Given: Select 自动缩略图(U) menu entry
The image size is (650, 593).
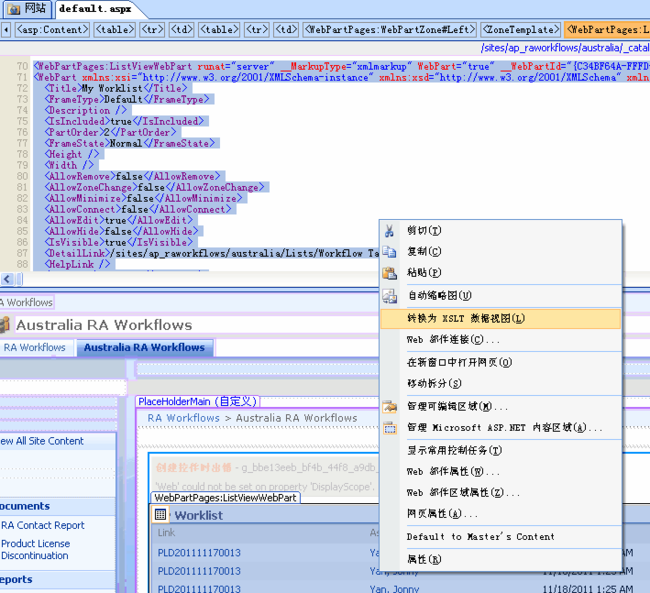Looking at the screenshot, I should [500, 296].
